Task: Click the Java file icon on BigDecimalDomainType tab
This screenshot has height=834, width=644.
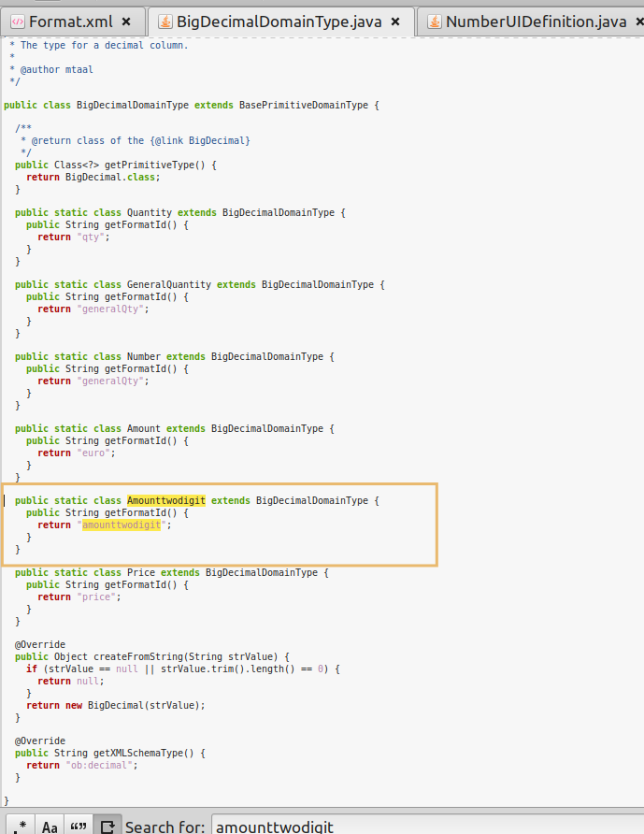Action: coord(166,21)
